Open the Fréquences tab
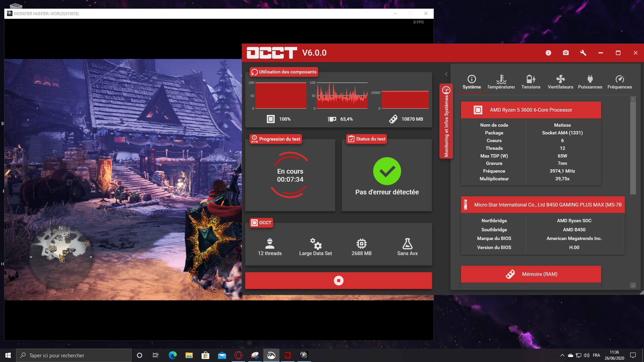Viewport: 644px width, 362px height. click(620, 82)
